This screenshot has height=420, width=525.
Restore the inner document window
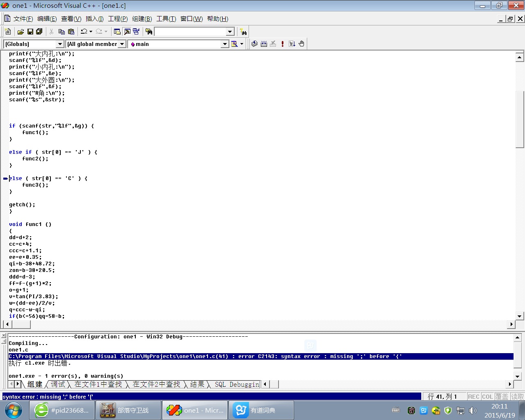(510, 19)
